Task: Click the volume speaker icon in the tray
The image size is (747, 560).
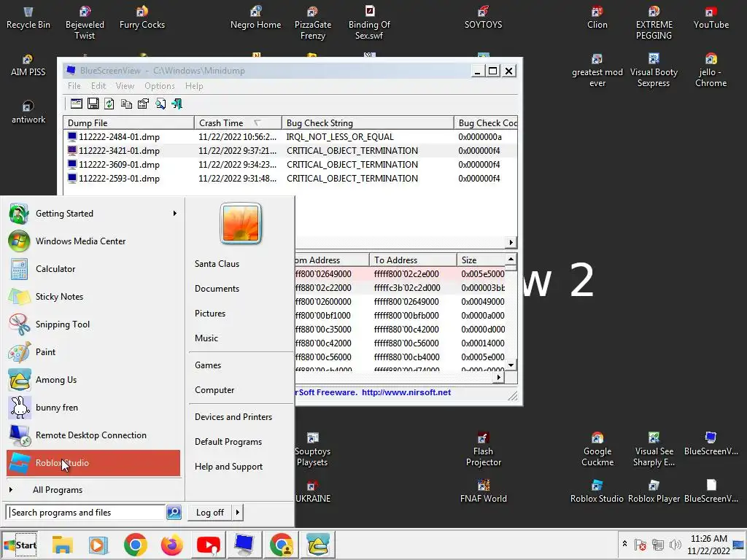Action: 675,544
